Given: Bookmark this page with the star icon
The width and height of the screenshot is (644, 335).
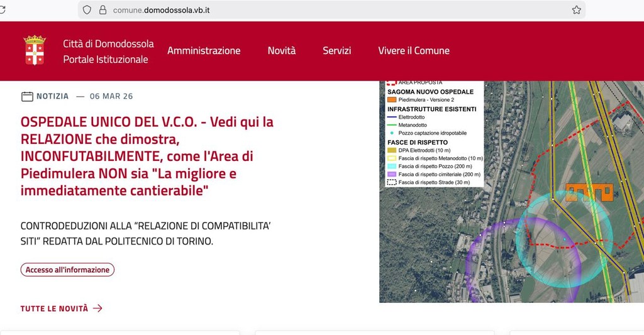Looking at the screenshot, I should coord(576,9).
